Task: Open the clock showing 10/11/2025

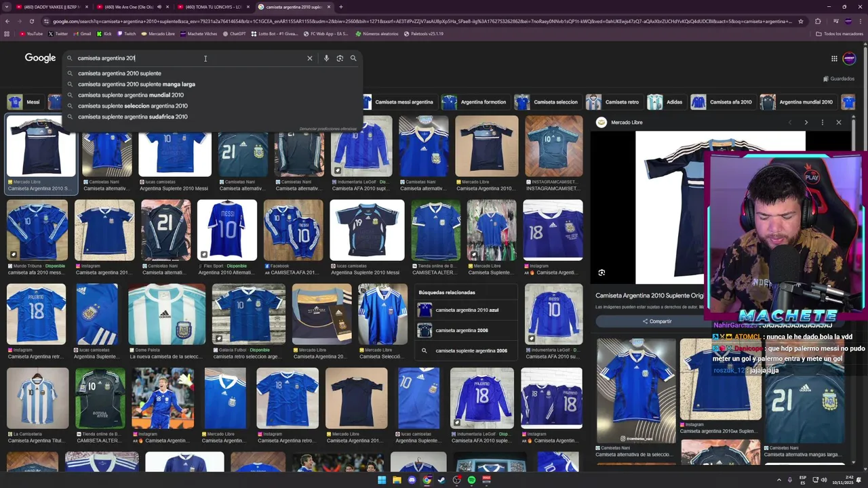Action: 844,480
